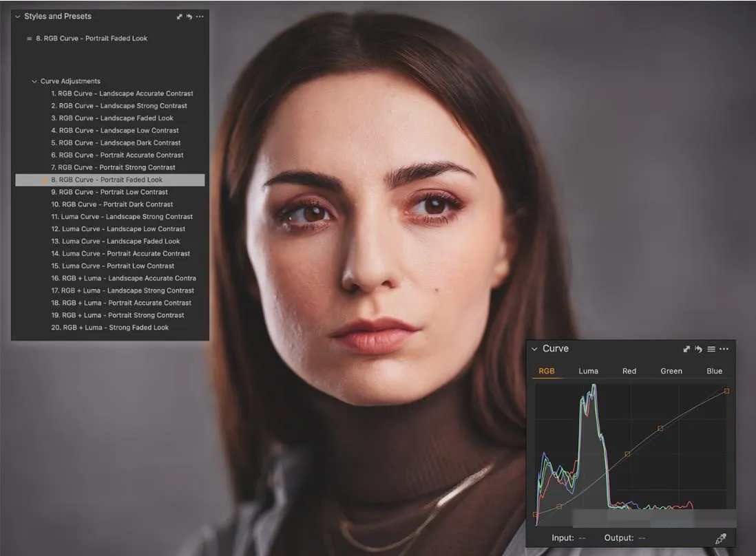This screenshot has height=556, width=756.
Task: Select the top-right curve control point
Action: point(726,392)
